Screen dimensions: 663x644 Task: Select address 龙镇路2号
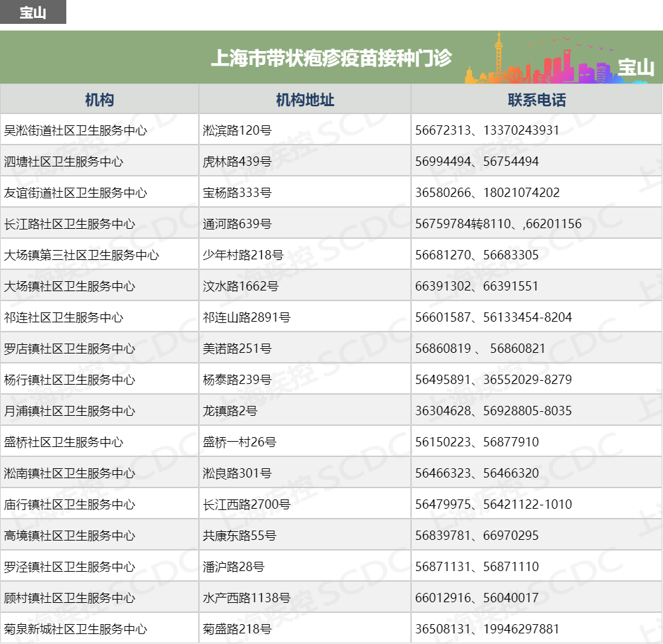230,411
